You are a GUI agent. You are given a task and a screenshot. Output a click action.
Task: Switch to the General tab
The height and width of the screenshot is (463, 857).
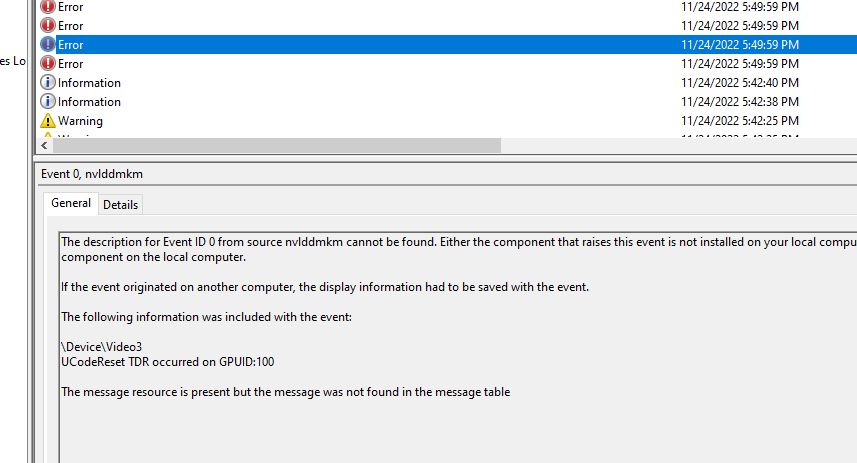coord(71,203)
